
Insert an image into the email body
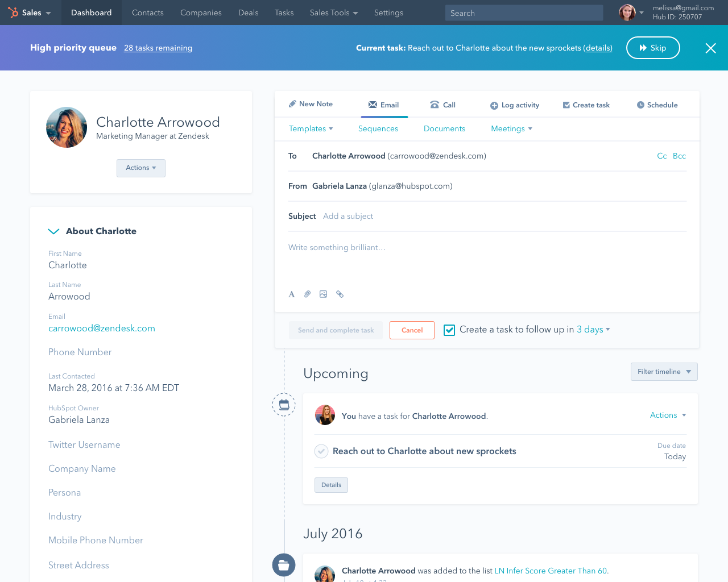pyautogui.click(x=323, y=294)
